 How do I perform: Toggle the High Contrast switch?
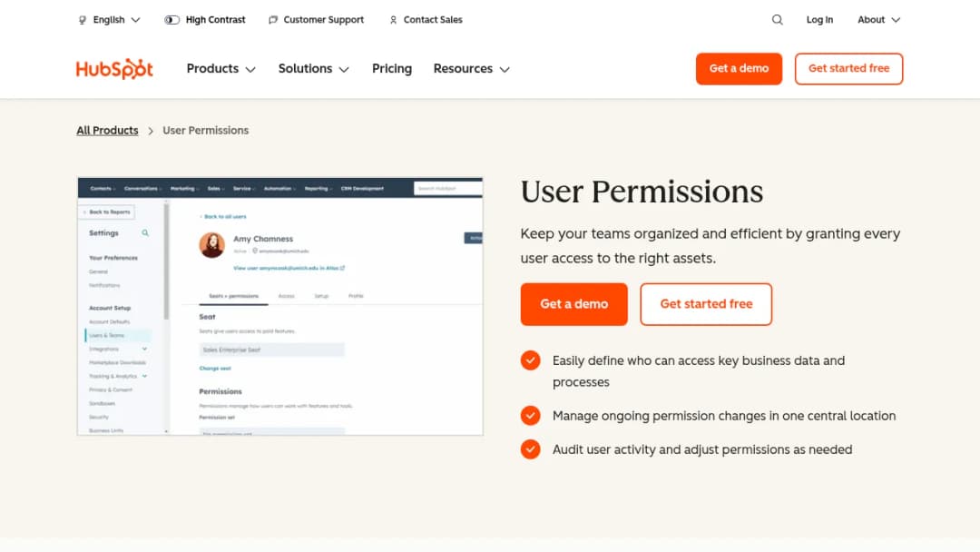click(171, 20)
